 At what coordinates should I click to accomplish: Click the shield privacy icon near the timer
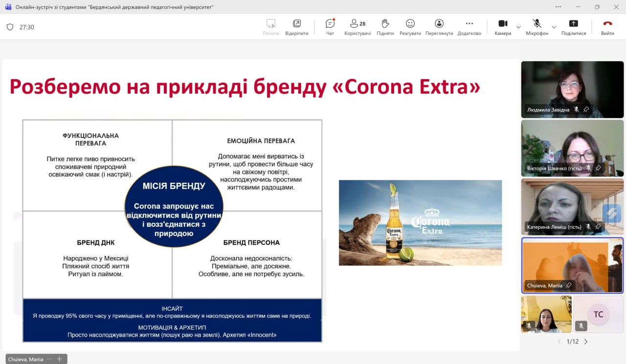pyautogui.click(x=10, y=27)
